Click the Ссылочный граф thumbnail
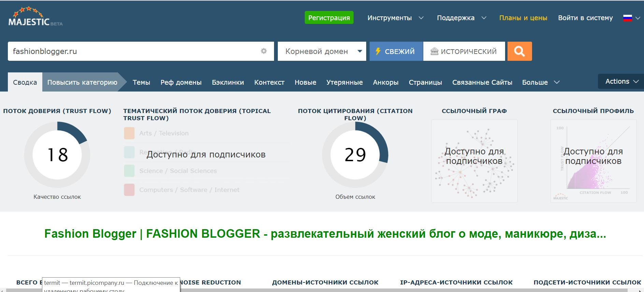 click(474, 161)
